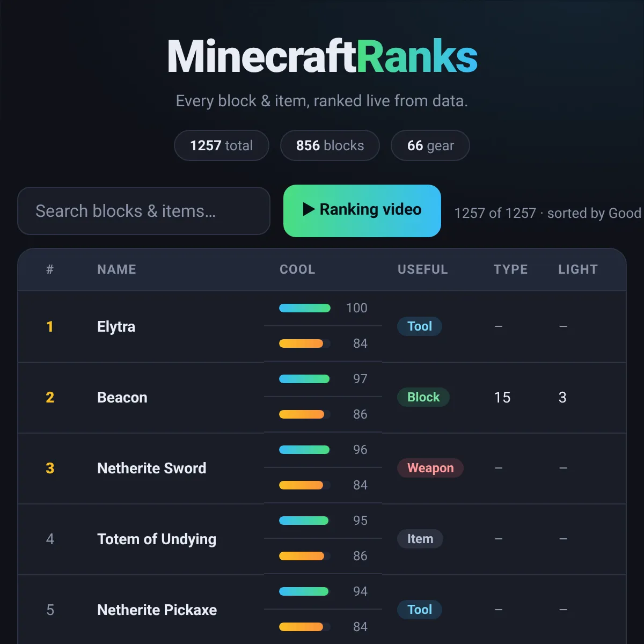Click the Weapon tag on Netherite Sword
Viewport: 644px width, 644px height.
[430, 468]
